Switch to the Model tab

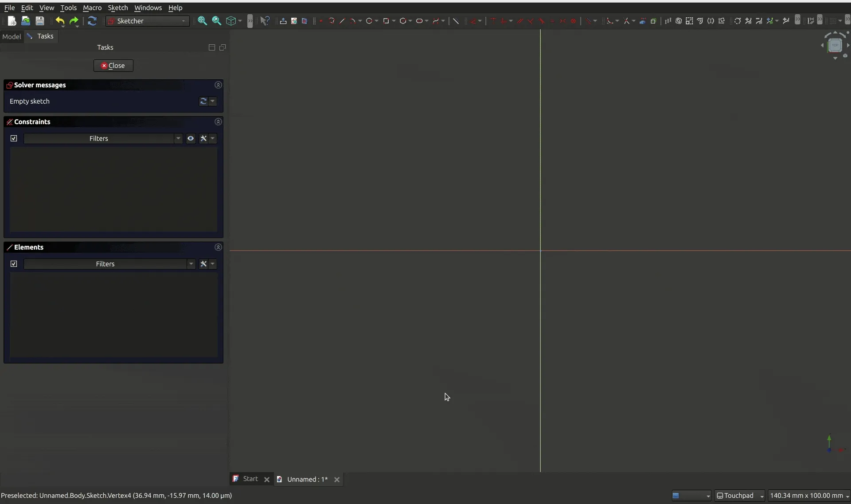pyautogui.click(x=12, y=36)
